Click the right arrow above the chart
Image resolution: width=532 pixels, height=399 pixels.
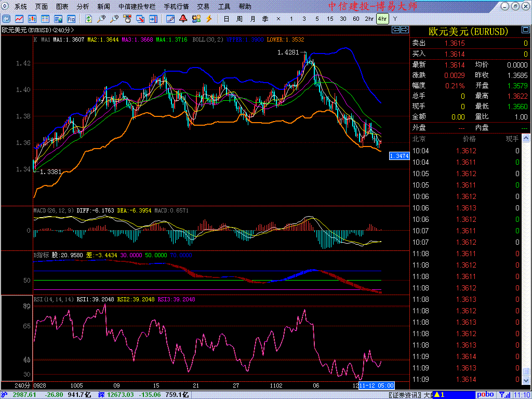(404, 30)
